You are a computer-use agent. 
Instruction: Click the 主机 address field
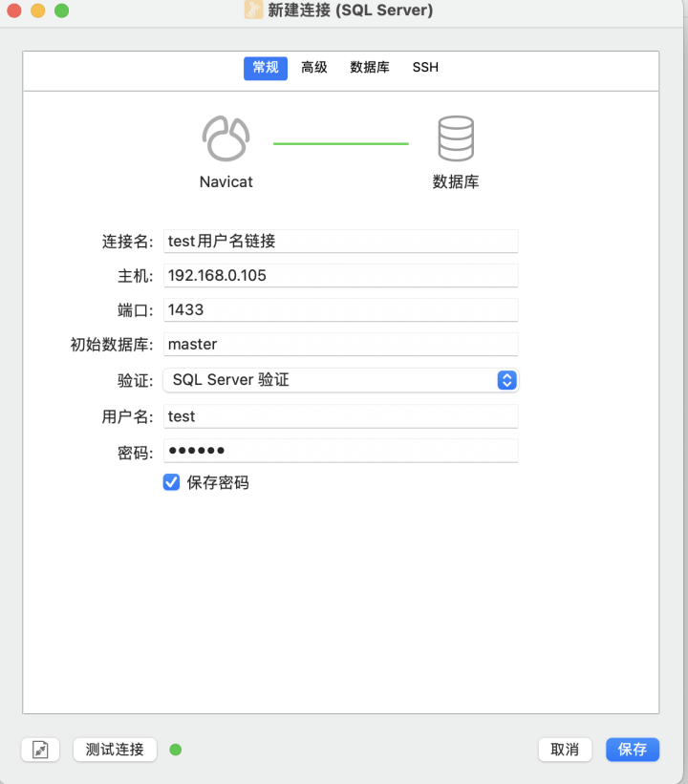pos(340,276)
